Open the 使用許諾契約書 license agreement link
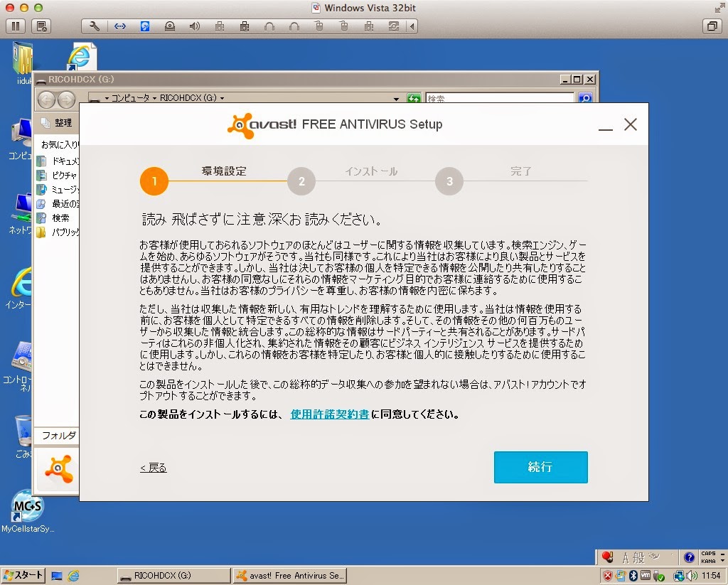 coord(330,414)
